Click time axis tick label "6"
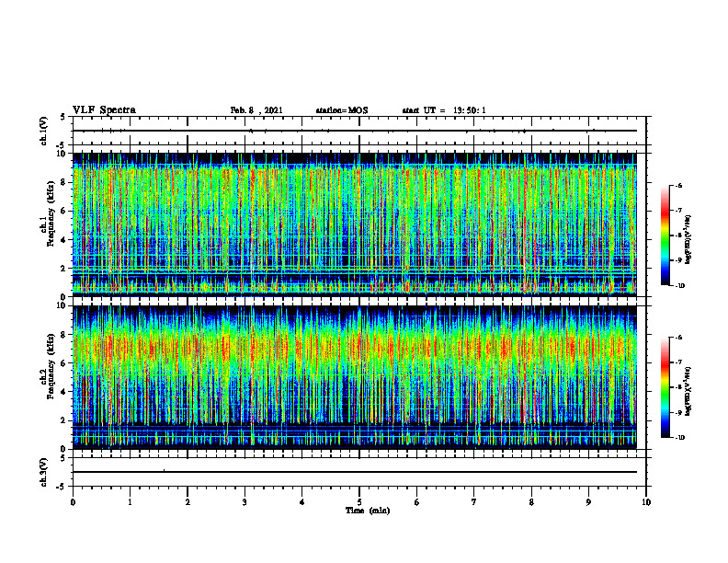Viewport: 728px width, 563px height. pos(417,501)
